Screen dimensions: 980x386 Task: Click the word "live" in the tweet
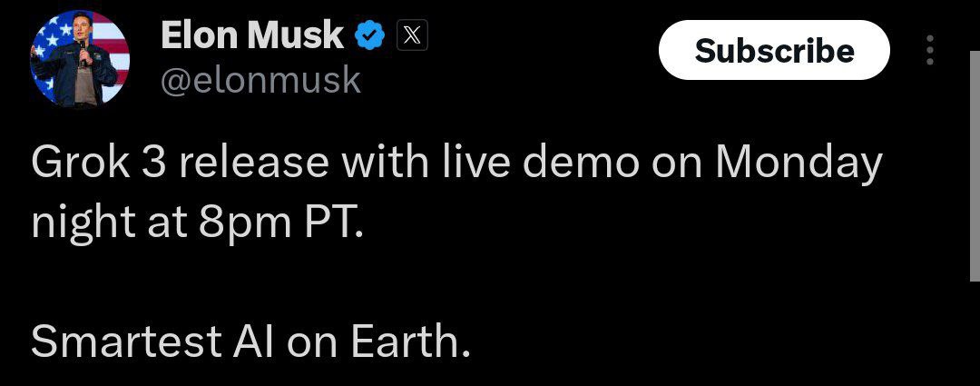pos(467,164)
